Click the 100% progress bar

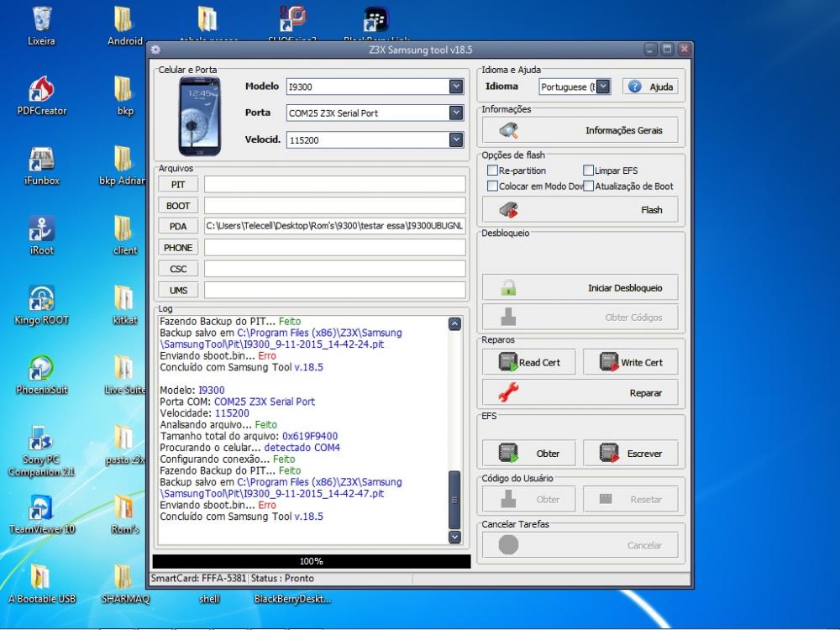coord(312,561)
